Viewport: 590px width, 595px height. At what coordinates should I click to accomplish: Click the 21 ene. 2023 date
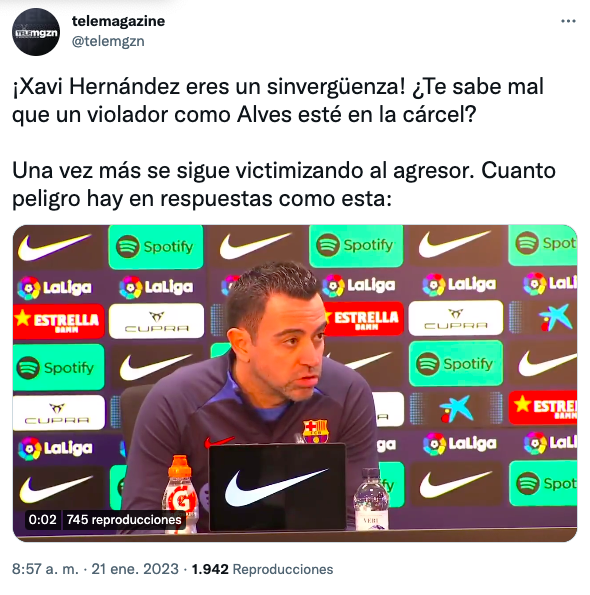(135, 569)
